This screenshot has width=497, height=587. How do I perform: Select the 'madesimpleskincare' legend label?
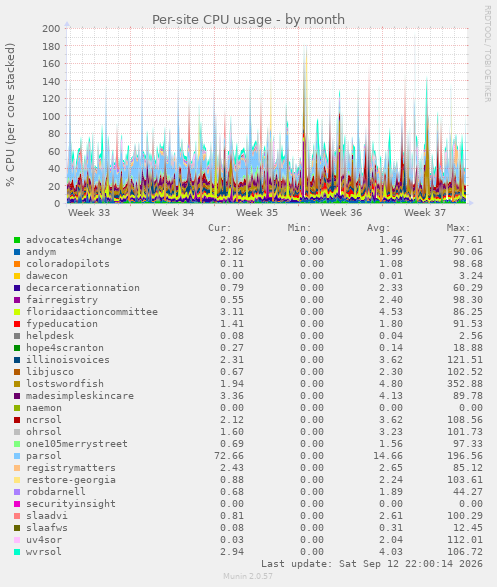pos(80,396)
